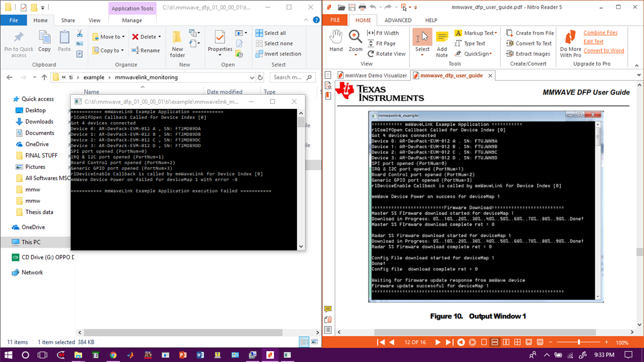The image size is (644, 362).
Task: Click Rotate View in Nitro ribbon
Action: [x=386, y=54]
